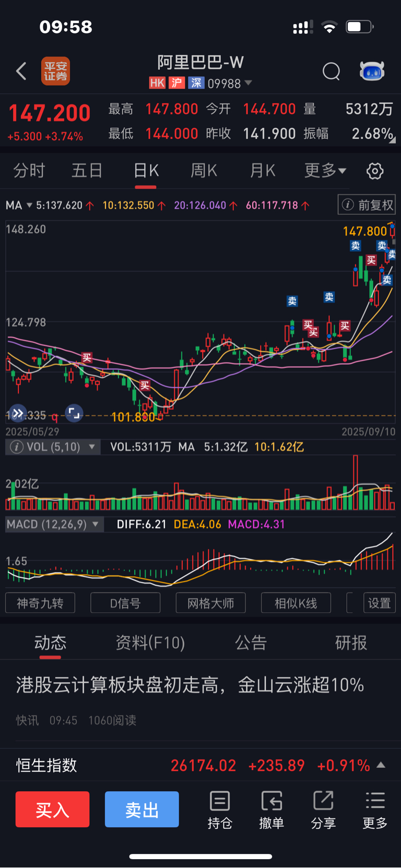Open news 港股云计算板块盘初走高 headline
This screenshot has height=868, width=401.
(190, 685)
